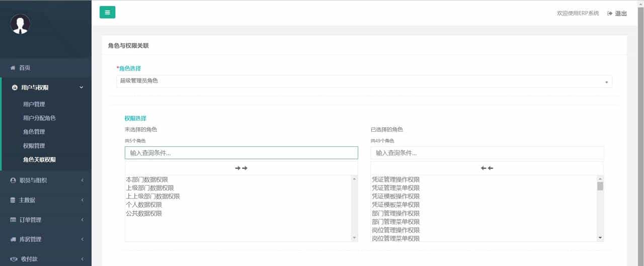
Task: Click the unselected roles filter input field
Action: click(242, 153)
